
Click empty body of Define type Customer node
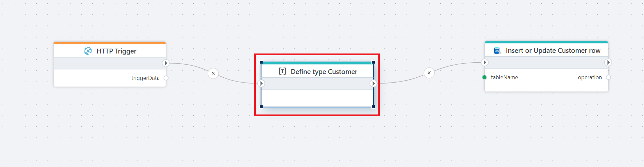pyautogui.click(x=317, y=98)
